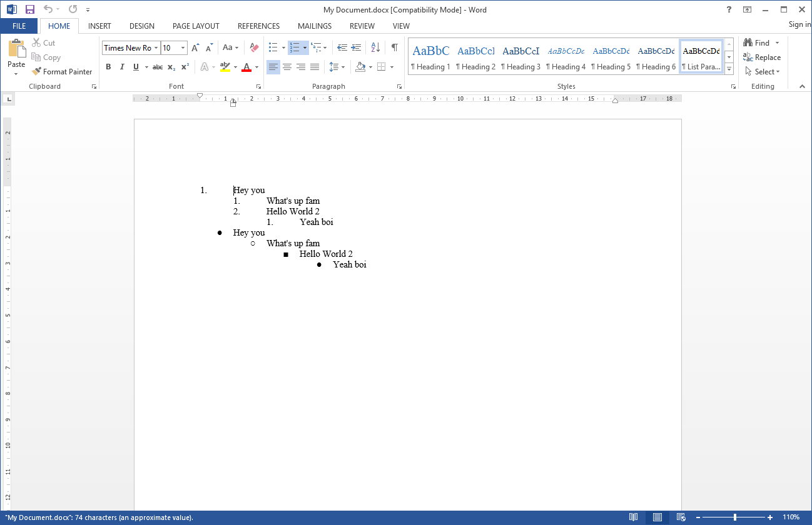Apply italic formatting
This screenshot has height=525, width=812.
[122, 66]
